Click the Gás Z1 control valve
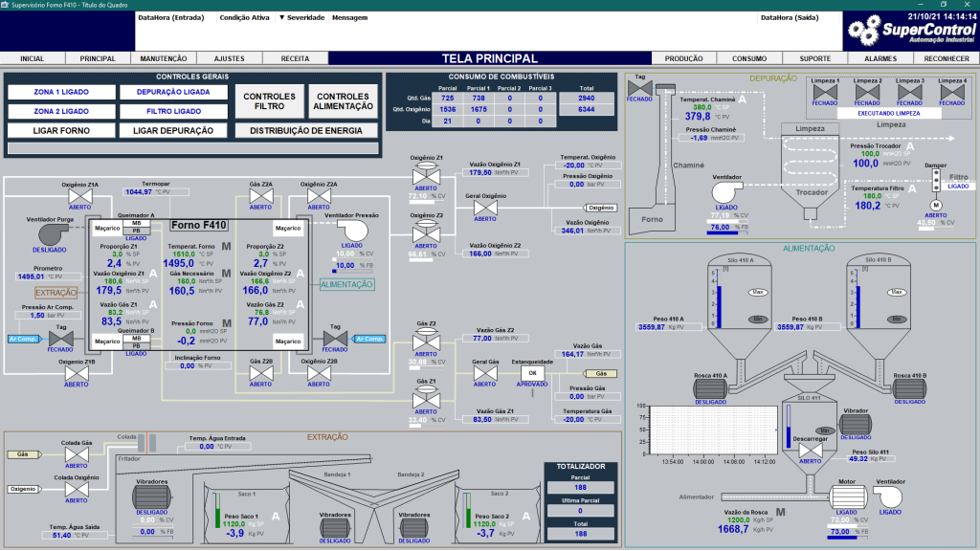980x551 pixels. click(x=426, y=397)
